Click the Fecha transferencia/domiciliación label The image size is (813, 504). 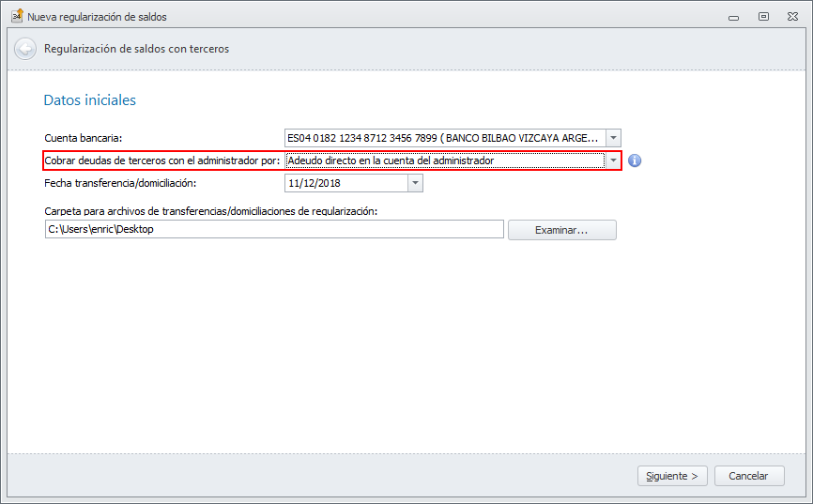coord(120,183)
